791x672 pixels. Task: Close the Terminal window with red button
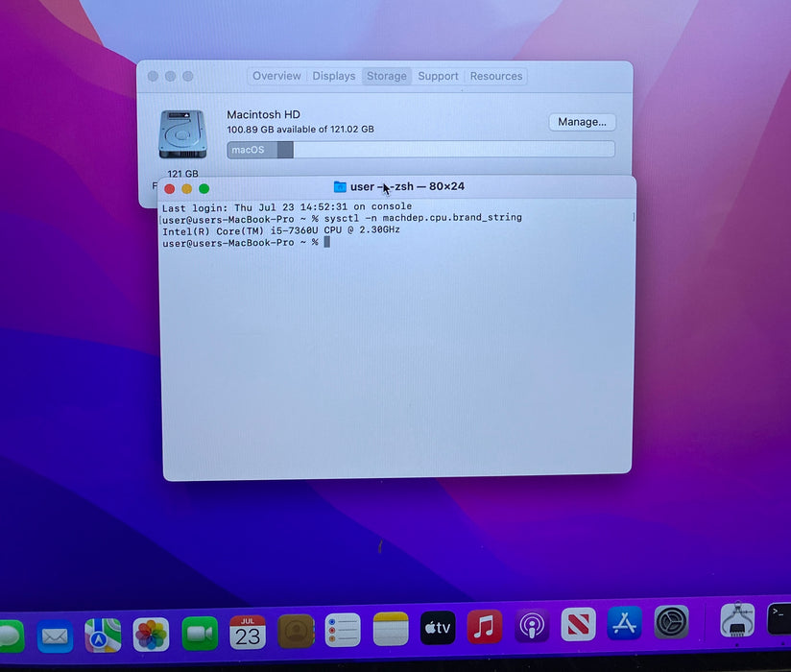(170, 189)
